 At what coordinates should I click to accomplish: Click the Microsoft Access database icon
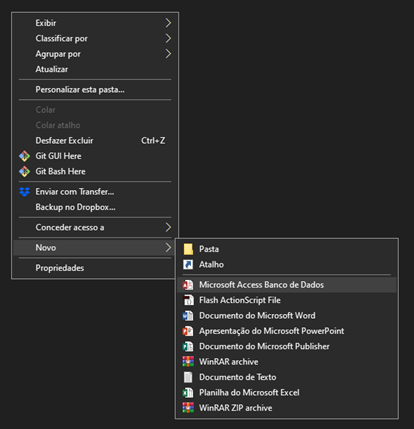[x=188, y=285]
